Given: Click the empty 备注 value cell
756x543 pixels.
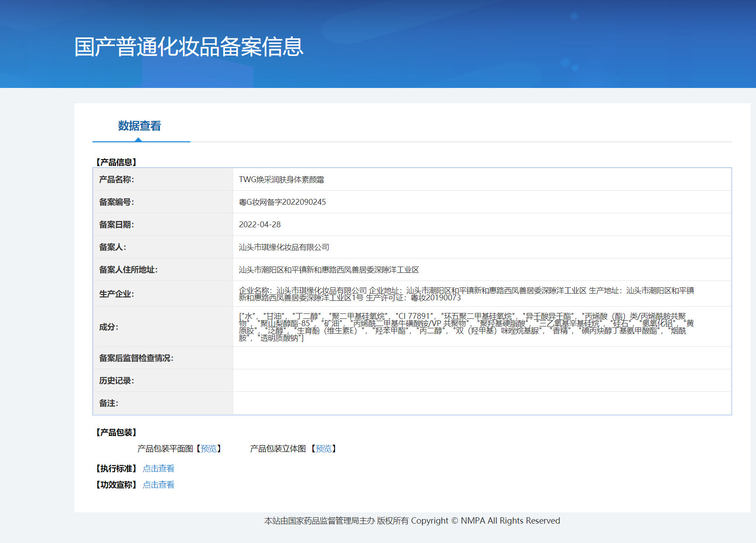Looking at the screenshot, I should click(x=481, y=403).
